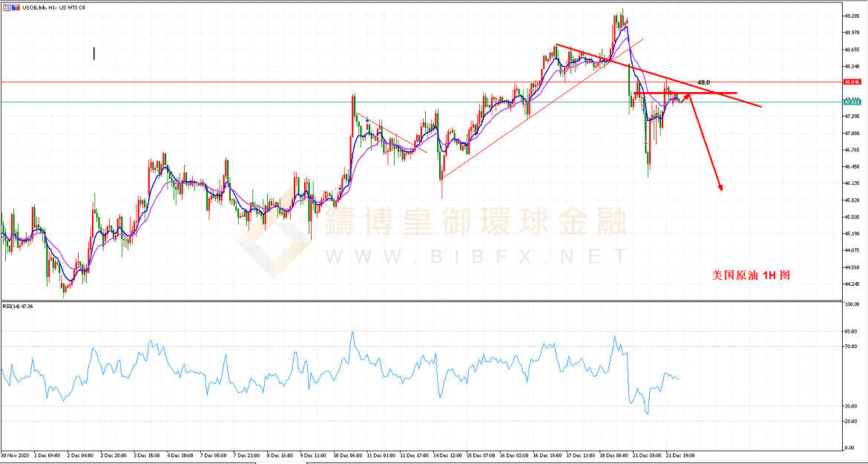Viewport: 868px width, 464px height.
Task: Select the 48.0 text label
Action: 704,82
